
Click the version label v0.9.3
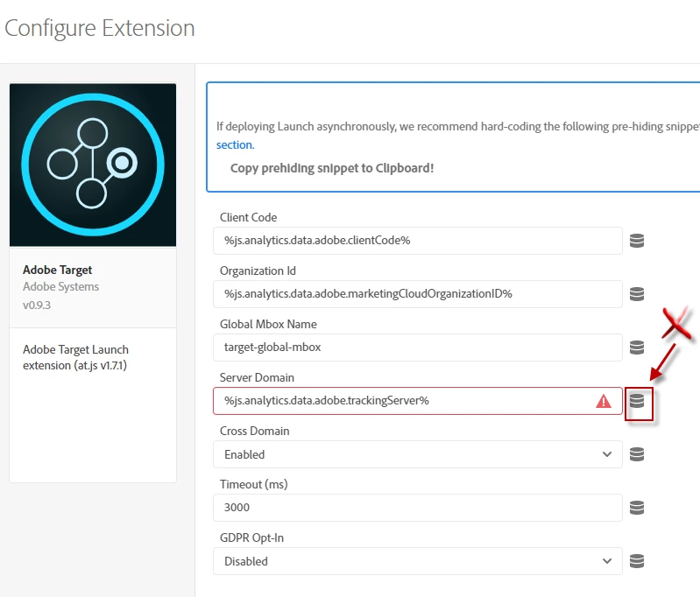(x=37, y=306)
